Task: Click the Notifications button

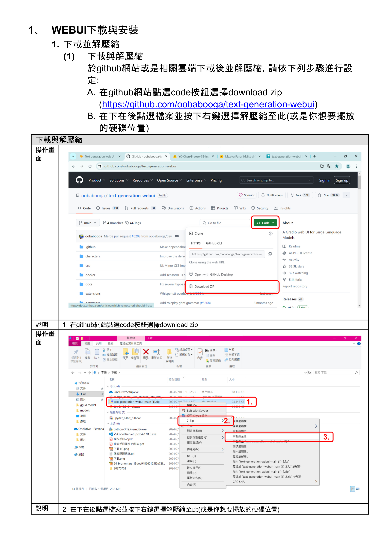Action: [272, 195]
